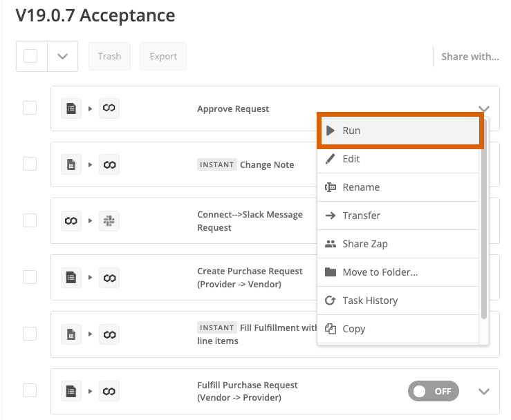Choose Run from the zap menu
Screen dimensions: 511x420
pos(400,131)
